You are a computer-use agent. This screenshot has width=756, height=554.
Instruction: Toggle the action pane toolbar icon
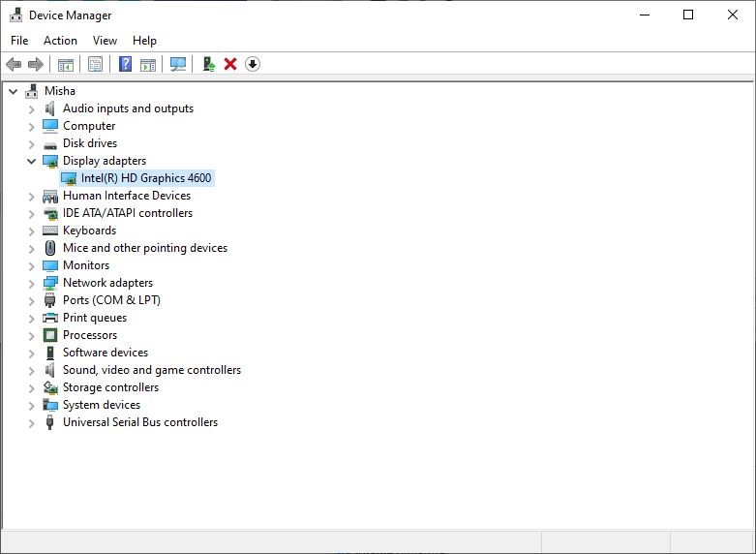(x=148, y=64)
